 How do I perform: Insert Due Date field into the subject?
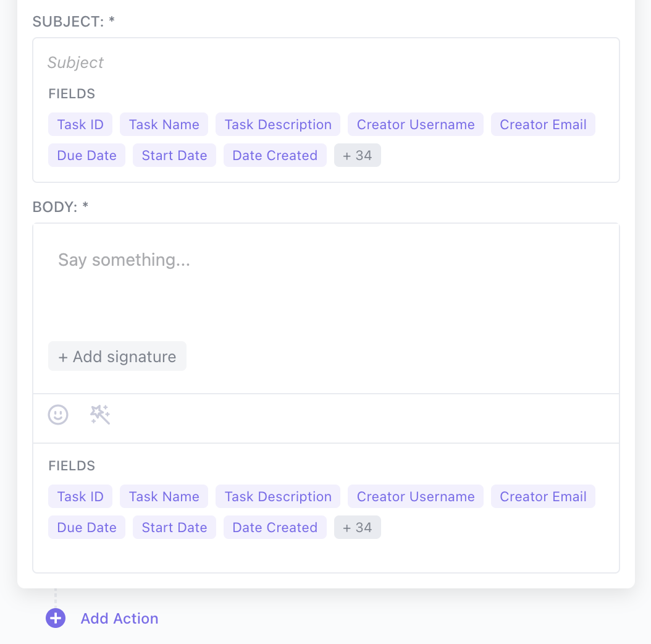tap(86, 155)
